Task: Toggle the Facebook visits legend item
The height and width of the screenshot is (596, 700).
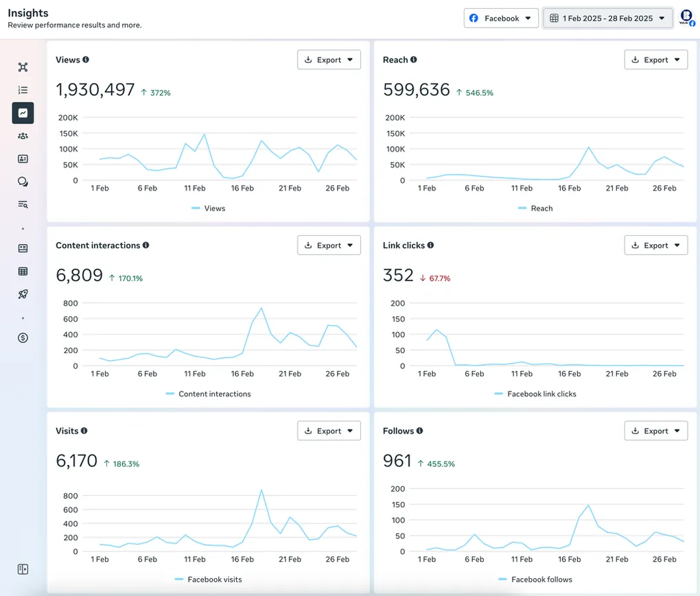Action: [x=208, y=580]
